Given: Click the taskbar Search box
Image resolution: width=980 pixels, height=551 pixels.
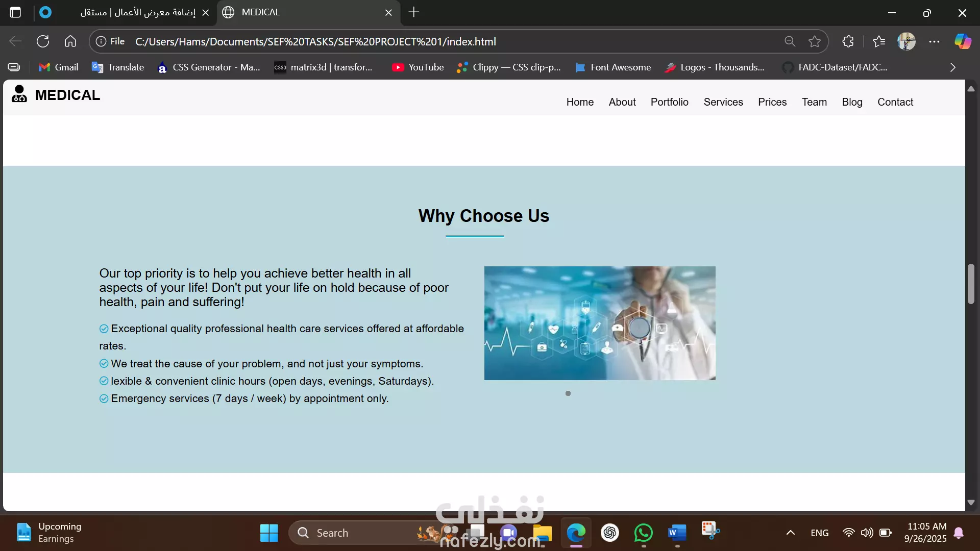Looking at the screenshot, I should [357, 533].
